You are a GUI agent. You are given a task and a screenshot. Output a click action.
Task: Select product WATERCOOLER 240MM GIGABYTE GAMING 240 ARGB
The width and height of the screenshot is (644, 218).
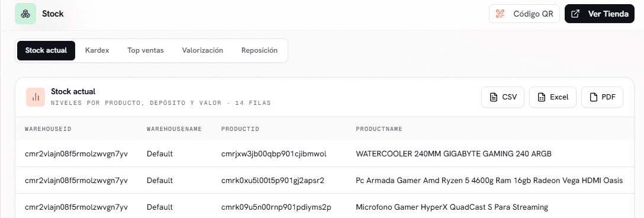click(453, 154)
